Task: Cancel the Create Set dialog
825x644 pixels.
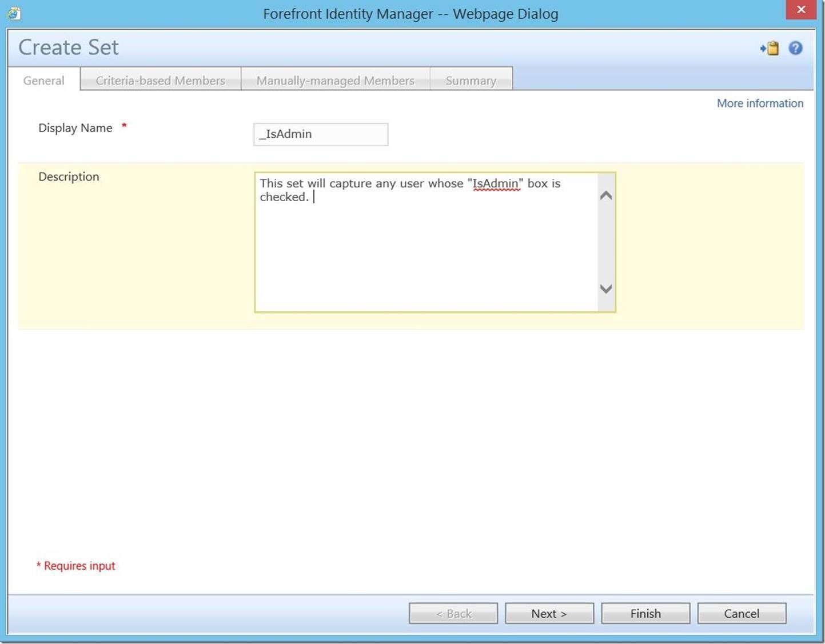Action: [x=742, y=613]
